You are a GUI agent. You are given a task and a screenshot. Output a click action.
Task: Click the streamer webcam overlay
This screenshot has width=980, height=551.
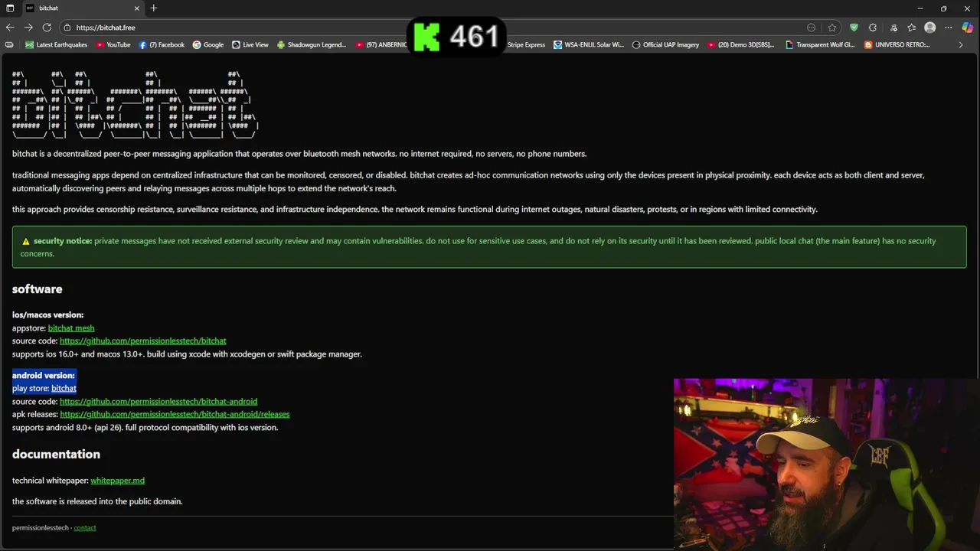826,463
